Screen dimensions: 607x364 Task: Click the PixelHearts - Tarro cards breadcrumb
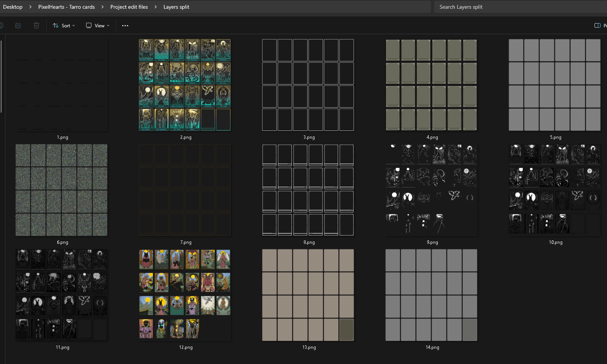[66, 7]
